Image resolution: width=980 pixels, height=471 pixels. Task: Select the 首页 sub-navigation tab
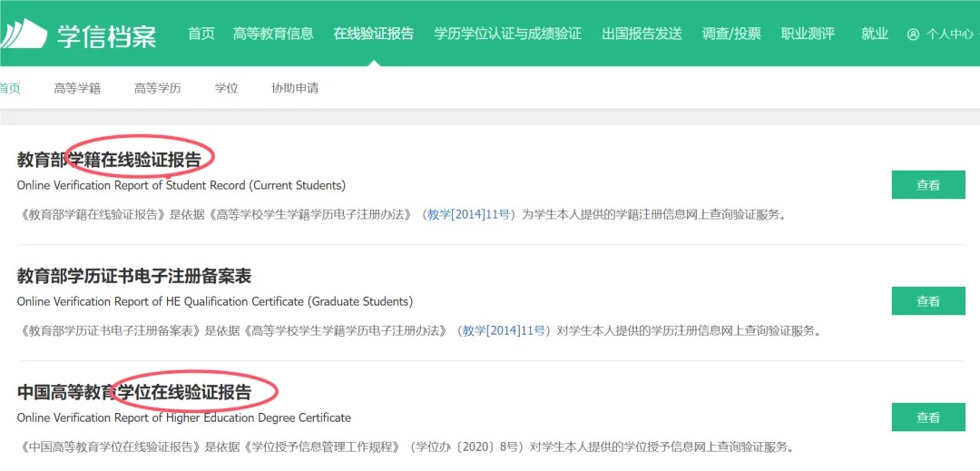(x=10, y=88)
